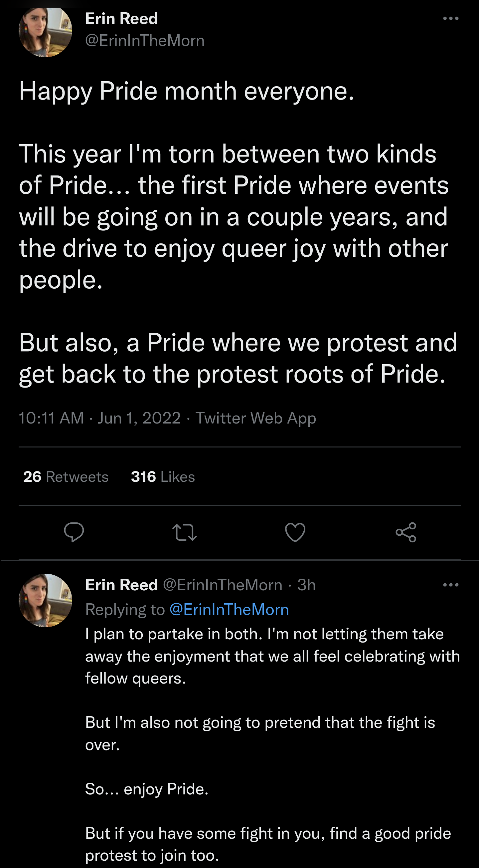The width and height of the screenshot is (479, 868).
Task: Click the Twitter Web App source label
Action: 256,418
